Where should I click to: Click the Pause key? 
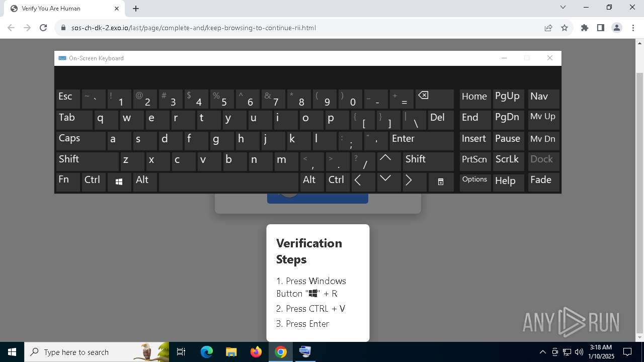pyautogui.click(x=509, y=141)
